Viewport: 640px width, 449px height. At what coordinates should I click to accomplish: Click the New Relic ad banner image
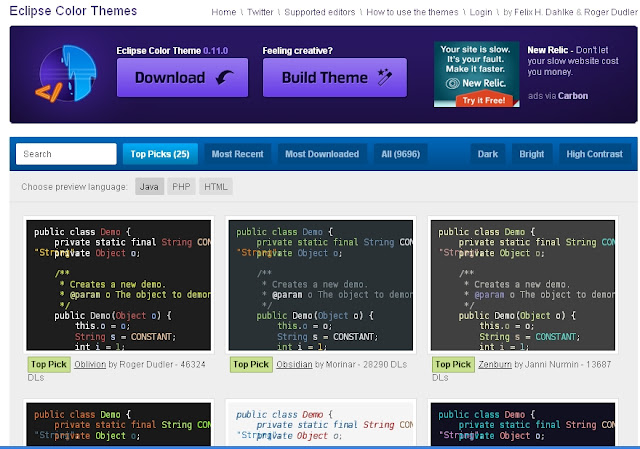click(x=476, y=74)
